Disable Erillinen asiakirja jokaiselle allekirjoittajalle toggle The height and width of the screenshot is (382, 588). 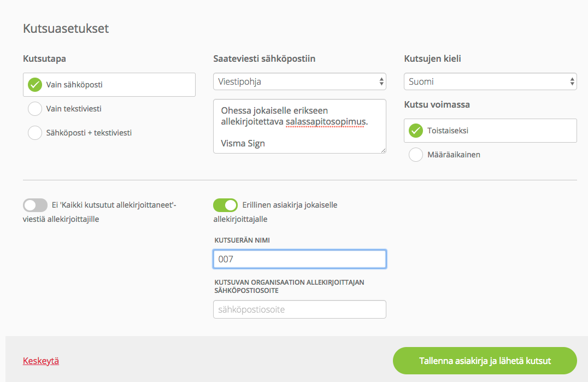click(225, 205)
